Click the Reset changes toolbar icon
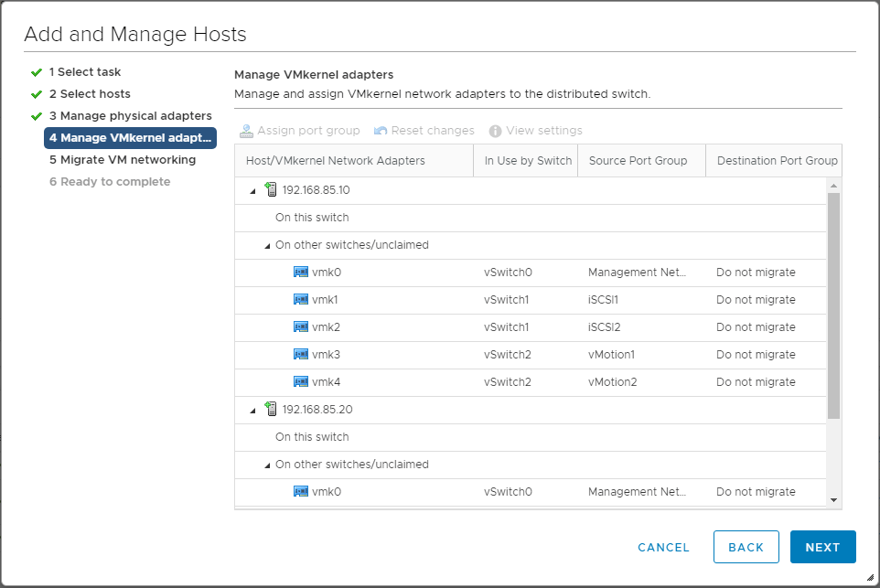 (x=381, y=131)
